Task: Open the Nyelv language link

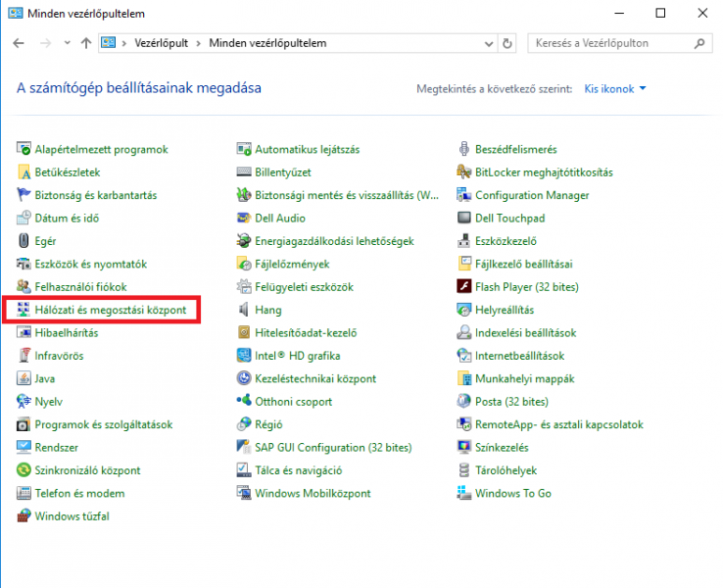Action: coord(48,401)
